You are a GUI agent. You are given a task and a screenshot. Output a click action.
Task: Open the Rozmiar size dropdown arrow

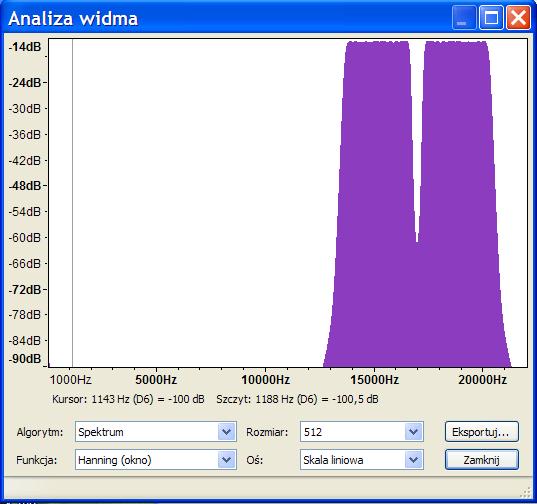coord(413,432)
